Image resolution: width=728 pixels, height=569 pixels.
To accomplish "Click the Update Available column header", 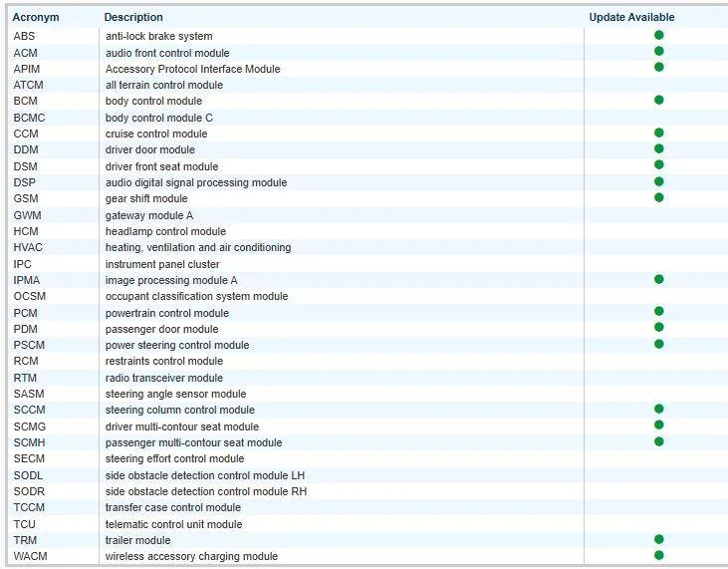I will point(631,17).
